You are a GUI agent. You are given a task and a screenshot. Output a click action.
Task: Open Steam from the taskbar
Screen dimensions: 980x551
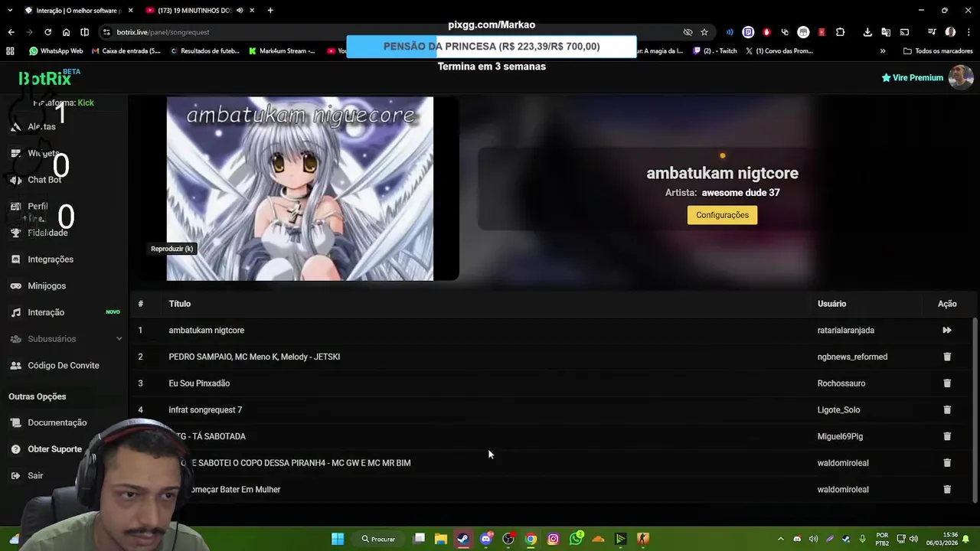pyautogui.click(x=463, y=539)
